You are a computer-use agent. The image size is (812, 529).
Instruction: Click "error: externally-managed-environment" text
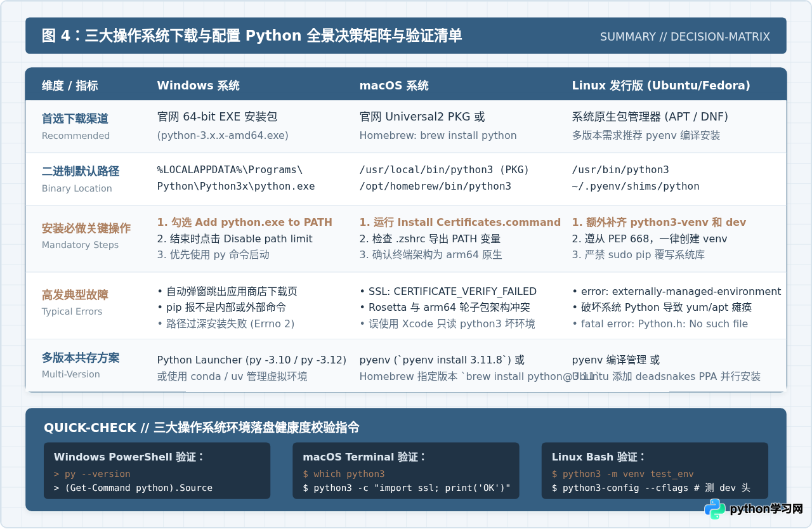pos(677,292)
